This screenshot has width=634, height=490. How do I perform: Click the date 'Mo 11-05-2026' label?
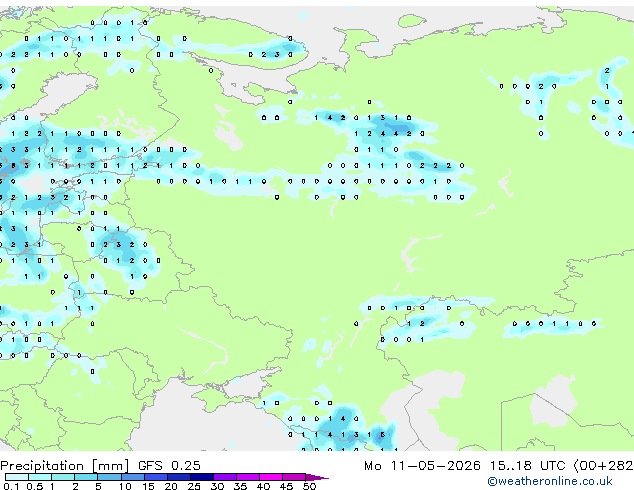coord(422,466)
